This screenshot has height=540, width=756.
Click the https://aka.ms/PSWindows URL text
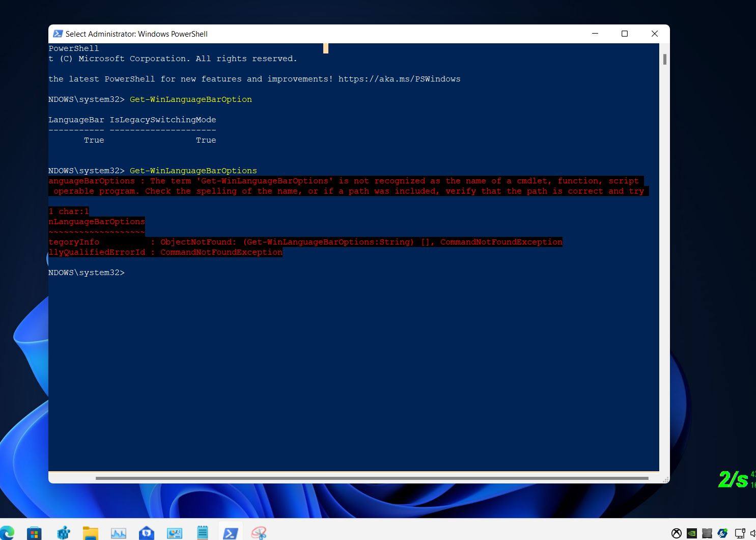click(399, 79)
